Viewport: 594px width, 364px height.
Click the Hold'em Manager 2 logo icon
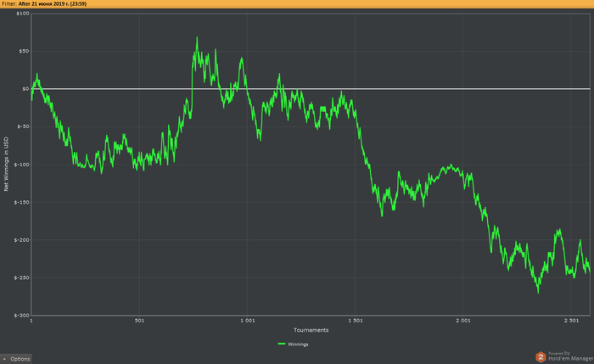pyautogui.click(x=541, y=357)
